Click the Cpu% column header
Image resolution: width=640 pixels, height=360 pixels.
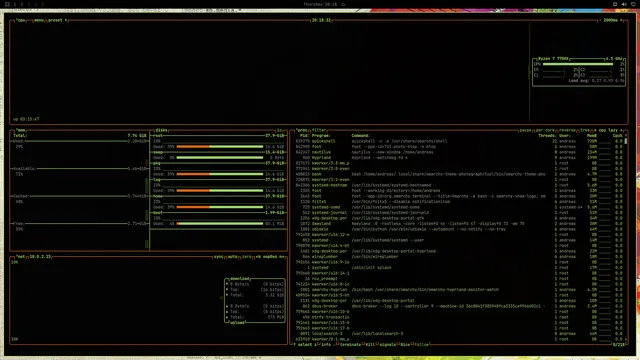(x=618, y=136)
